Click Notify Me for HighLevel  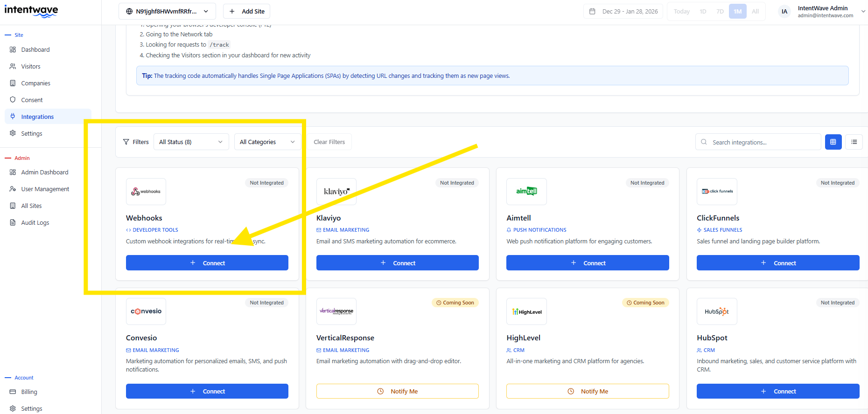pos(588,391)
